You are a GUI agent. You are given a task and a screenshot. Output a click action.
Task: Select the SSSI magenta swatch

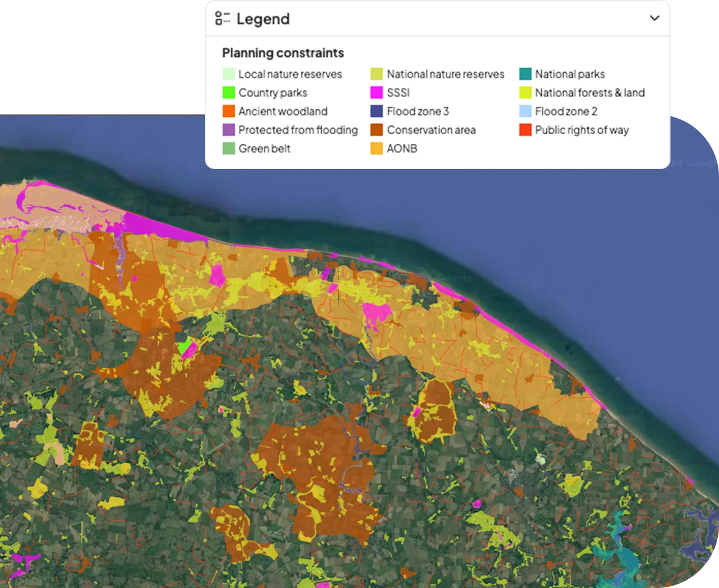tap(377, 92)
